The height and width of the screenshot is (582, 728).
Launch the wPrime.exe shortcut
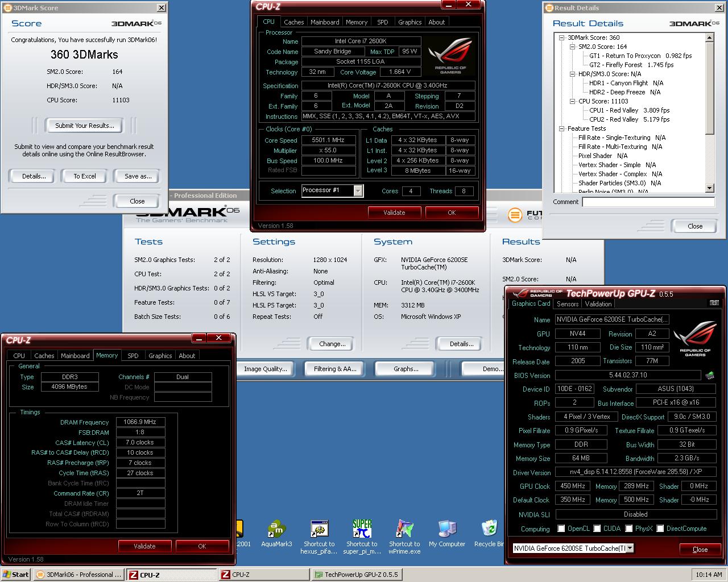[x=404, y=530]
